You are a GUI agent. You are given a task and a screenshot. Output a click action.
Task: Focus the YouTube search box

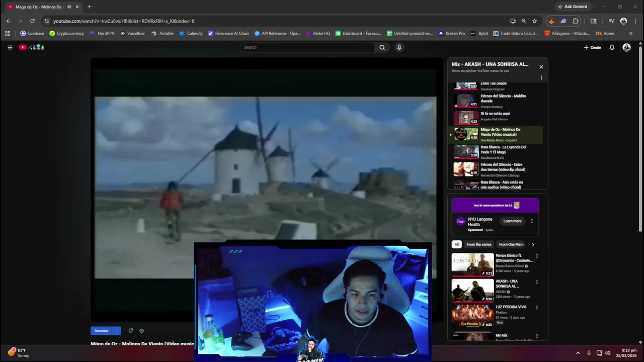307,47
